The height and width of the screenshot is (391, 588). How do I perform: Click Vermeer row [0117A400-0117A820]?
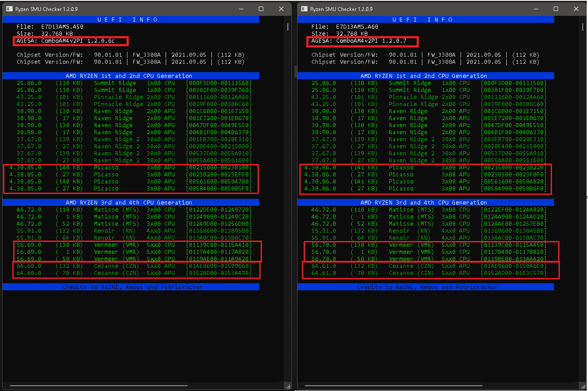click(134, 252)
